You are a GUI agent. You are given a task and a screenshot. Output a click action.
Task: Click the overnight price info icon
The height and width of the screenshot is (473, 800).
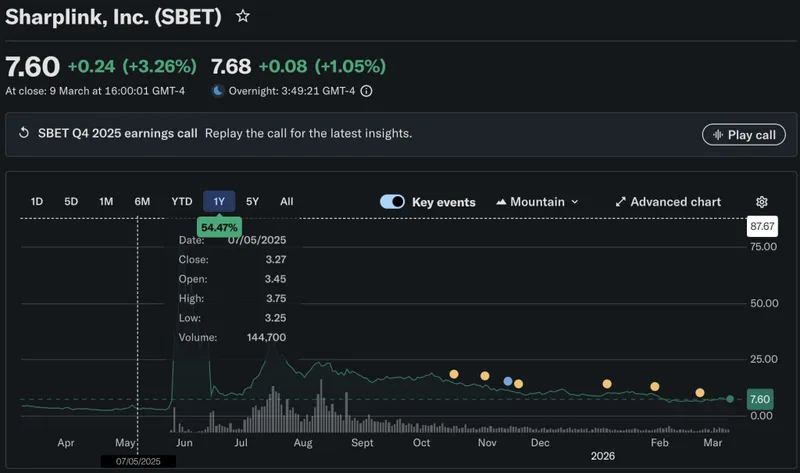click(366, 91)
